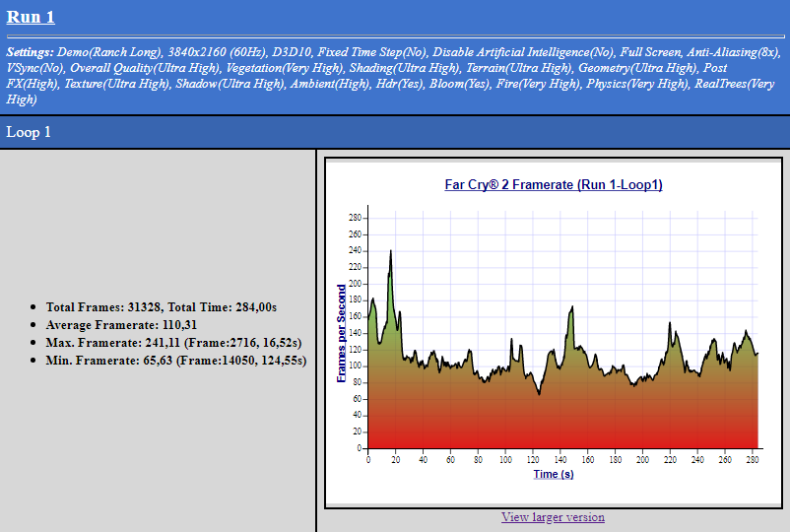Select the 'Min. Framerate: 65,63' line
This screenshot has width=790, height=532.
pyautogui.click(x=176, y=361)
